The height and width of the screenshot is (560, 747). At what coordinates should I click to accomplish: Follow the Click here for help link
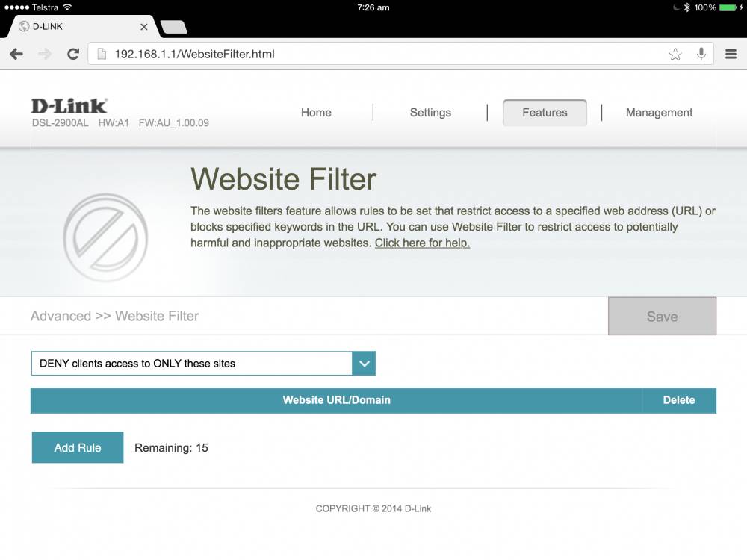(x=422, y=243)
